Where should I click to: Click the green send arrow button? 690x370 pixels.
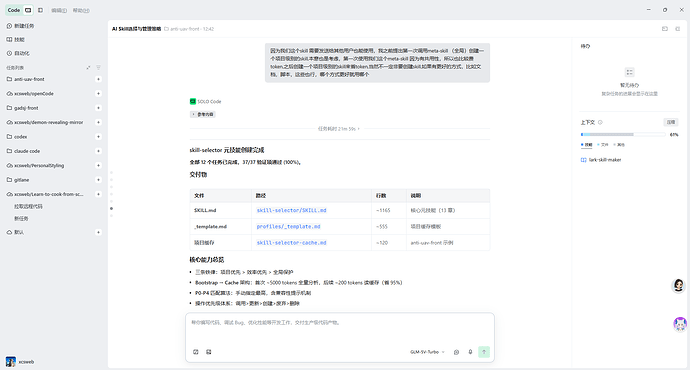[484, 352]
